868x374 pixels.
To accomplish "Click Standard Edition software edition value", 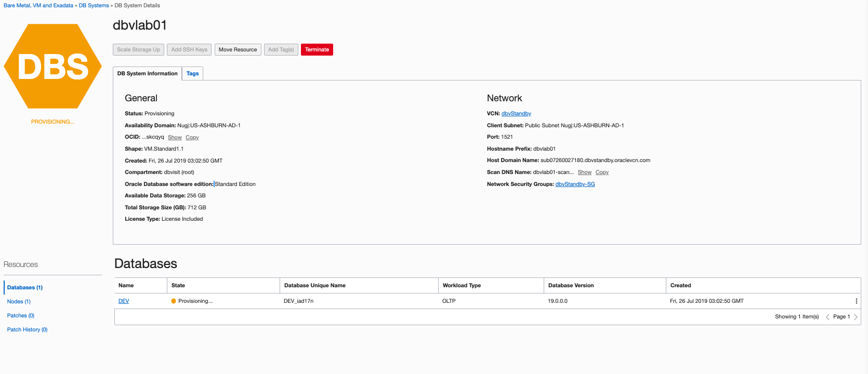I will (x=235, y=184).
